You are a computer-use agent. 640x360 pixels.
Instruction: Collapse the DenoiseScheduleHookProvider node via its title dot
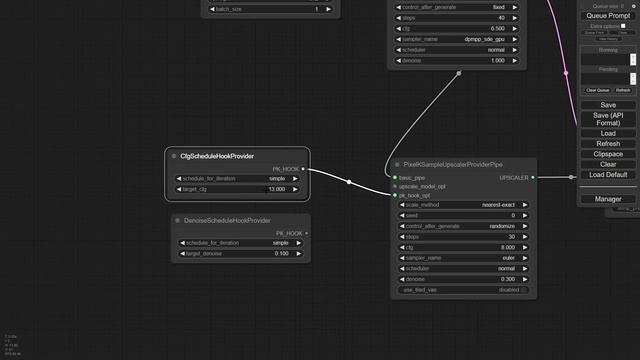(x=178, y=220)
